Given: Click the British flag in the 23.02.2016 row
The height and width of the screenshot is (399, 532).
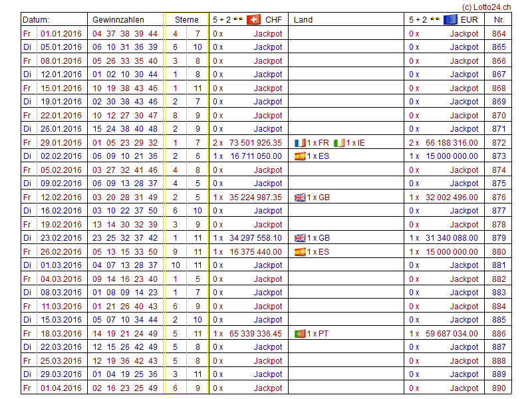Looking at the screenshot, I should click(x=300, y=238).
